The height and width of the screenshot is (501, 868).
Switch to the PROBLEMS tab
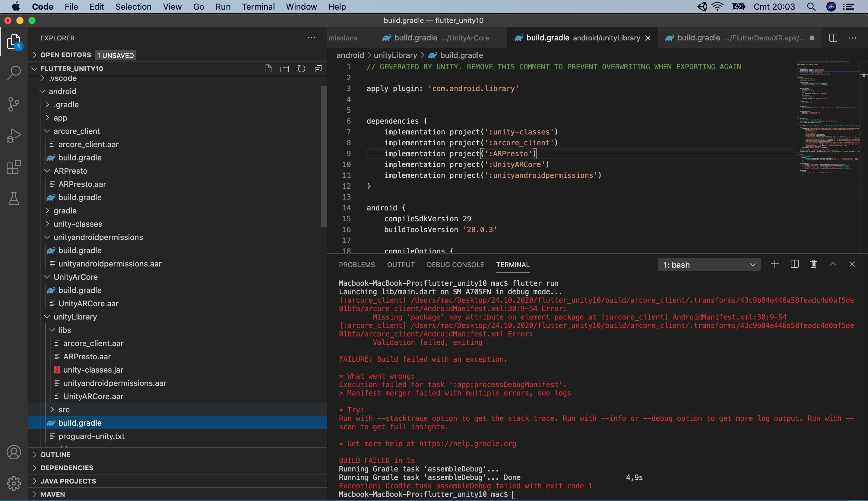[356, 265]
